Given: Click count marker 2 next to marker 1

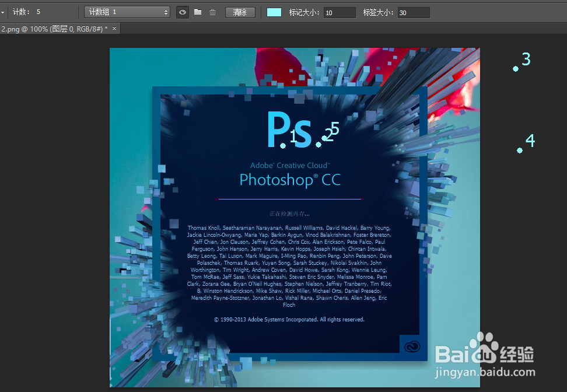Looking at the screenshot, I should tap(318, 145).
